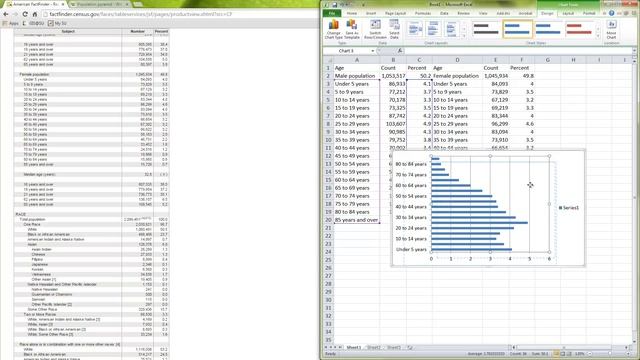Choose first chart layout thumbnail

(x=415, y=29)
